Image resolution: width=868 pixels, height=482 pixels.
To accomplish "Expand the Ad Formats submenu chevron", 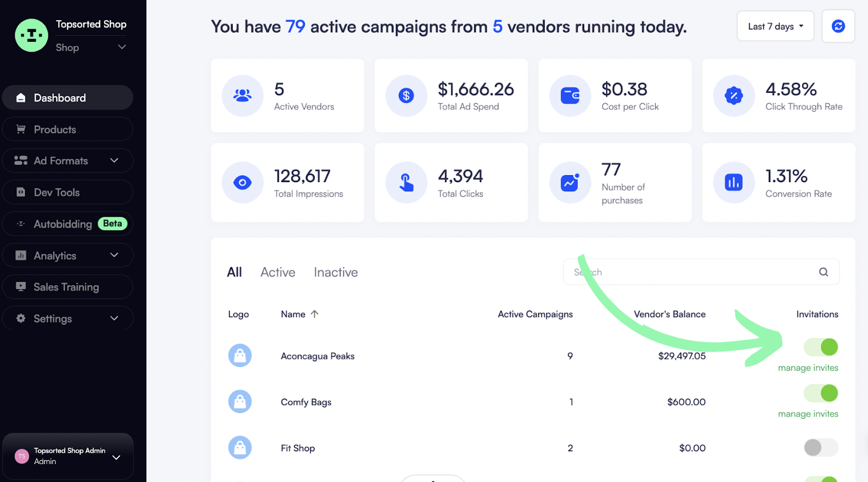I will click(114, 160).
